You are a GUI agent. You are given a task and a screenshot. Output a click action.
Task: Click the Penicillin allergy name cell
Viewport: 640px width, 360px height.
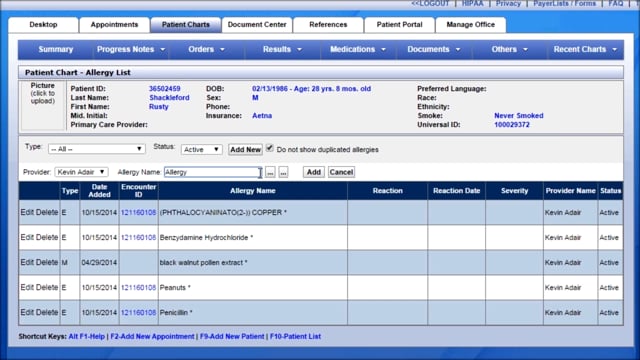tap(253, 313)
